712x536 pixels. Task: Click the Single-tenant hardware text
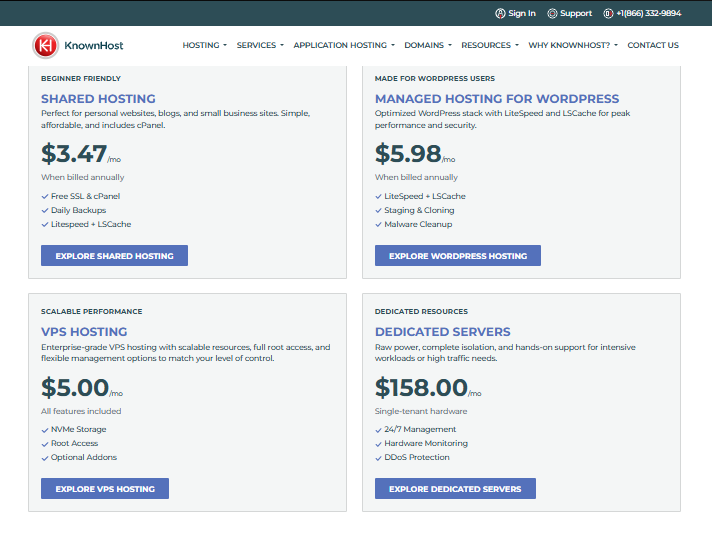(x=421, y=411)
